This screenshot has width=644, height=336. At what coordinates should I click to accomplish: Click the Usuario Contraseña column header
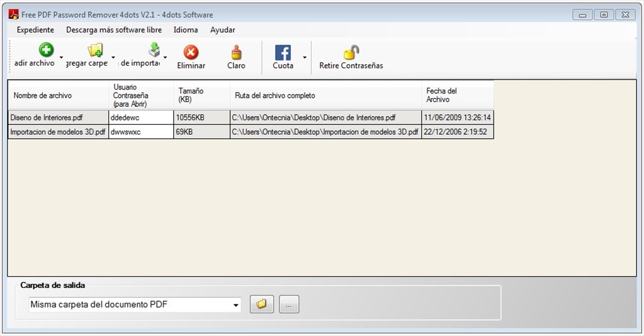point(141,95)
